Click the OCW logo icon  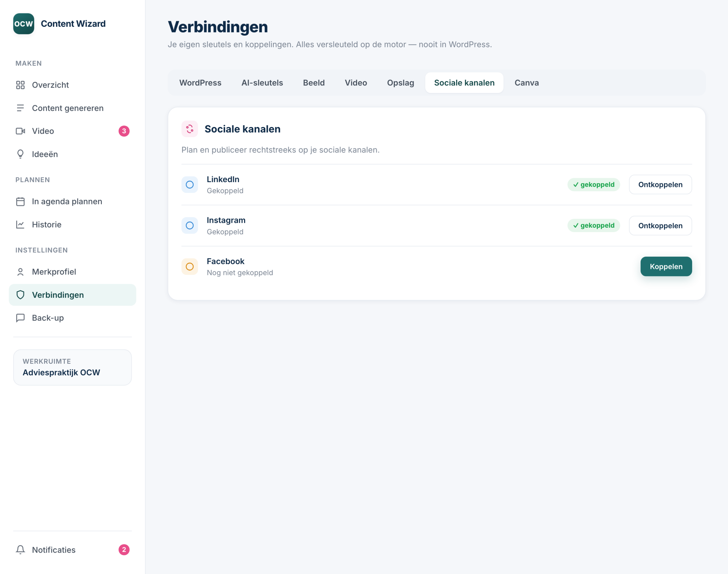24,24
